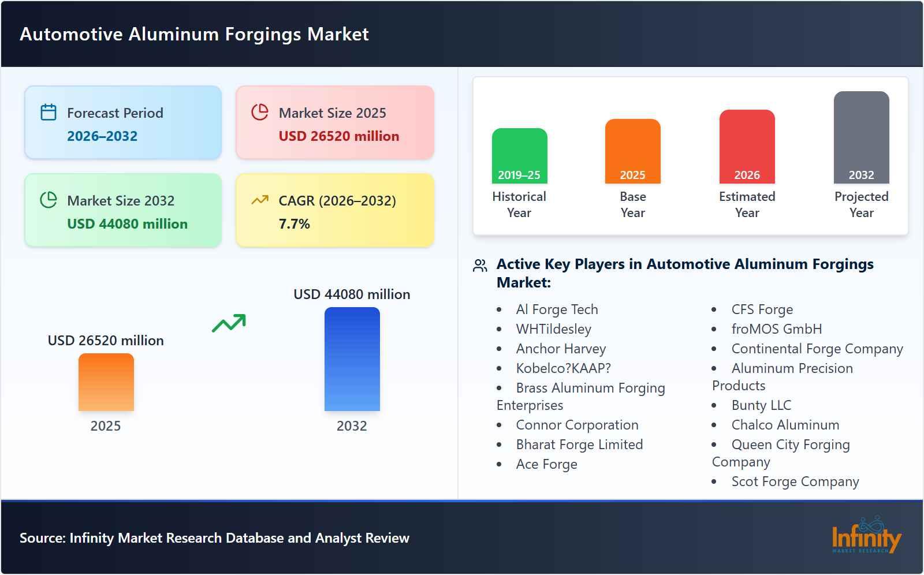924x575 pixels.
Task: Select Al Forge Tech in the players list
Action: [x=557, y=309]
